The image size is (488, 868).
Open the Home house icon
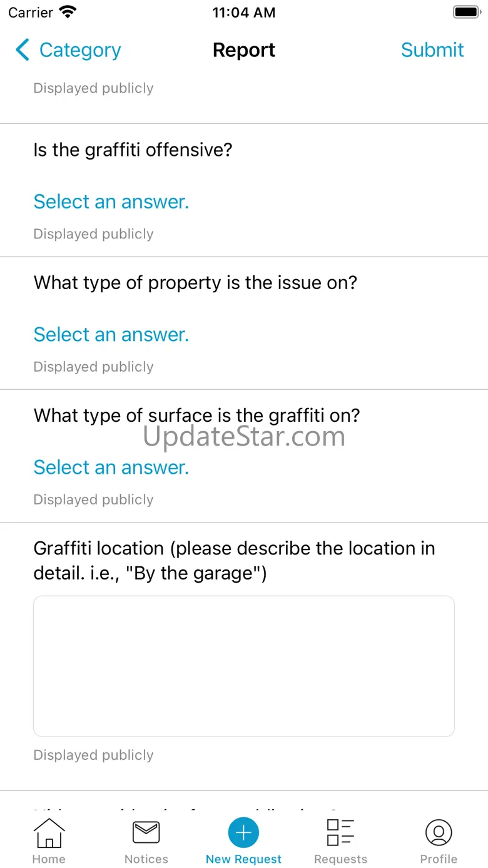point(49,833)
